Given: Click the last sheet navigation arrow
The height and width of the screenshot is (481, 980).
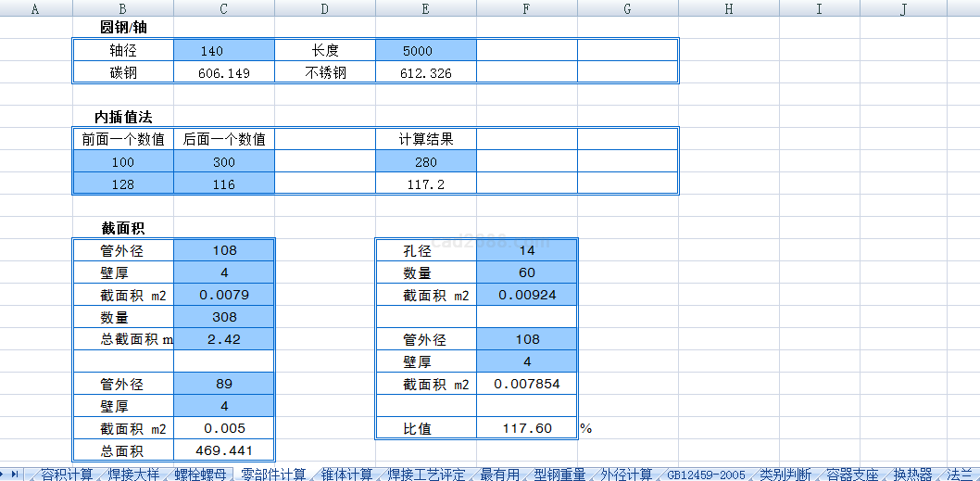Looking at the screenshot, I should point(16,475).
